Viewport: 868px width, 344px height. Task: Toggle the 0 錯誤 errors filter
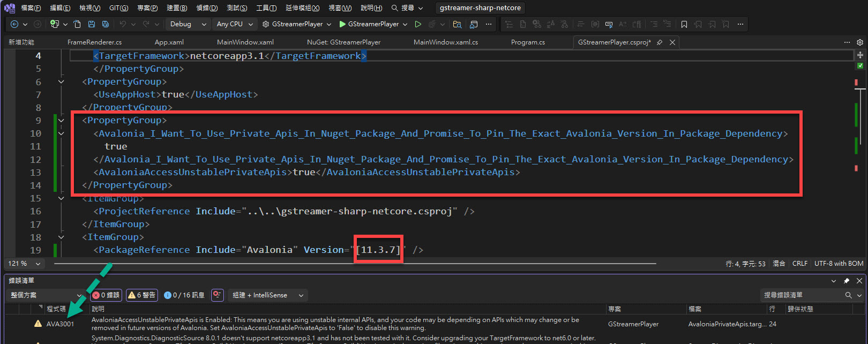[x=106, y=295]
